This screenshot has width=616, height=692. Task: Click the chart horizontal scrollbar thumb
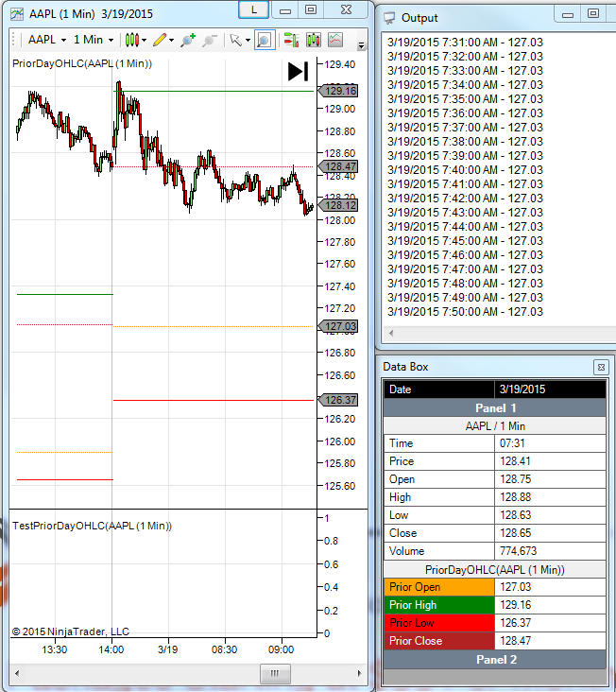click(275, 673)
